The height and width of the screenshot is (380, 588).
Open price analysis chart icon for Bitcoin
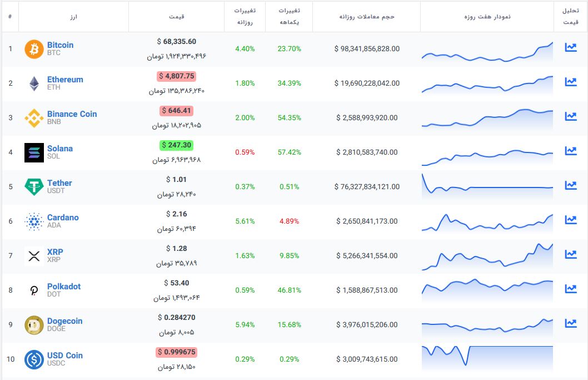click(570, 48)
